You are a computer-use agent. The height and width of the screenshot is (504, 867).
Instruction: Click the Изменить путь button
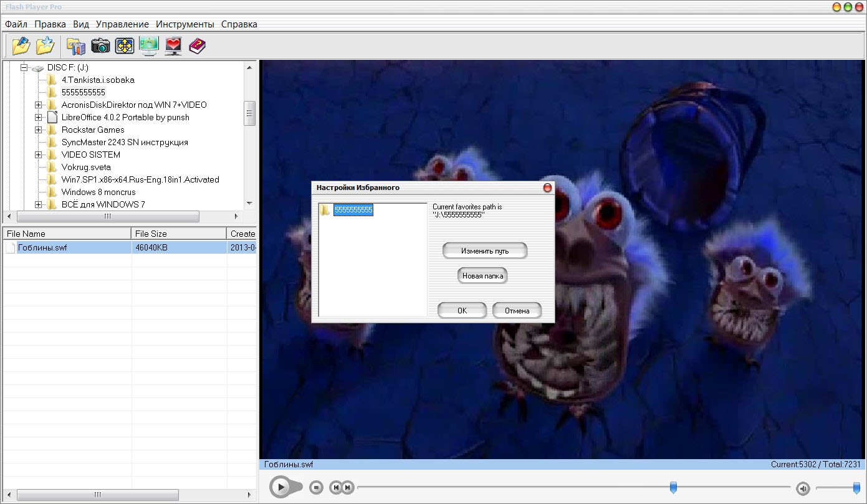[x=485, y=251]
